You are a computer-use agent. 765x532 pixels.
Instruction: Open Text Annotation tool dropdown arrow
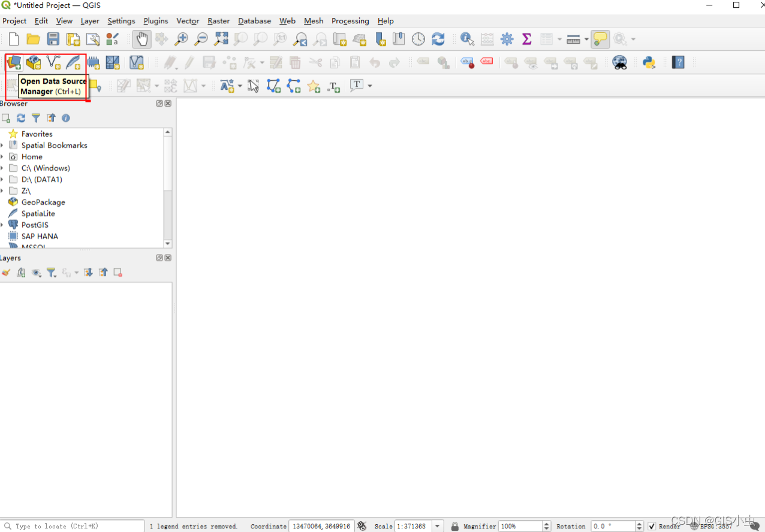tap(370, 86)
